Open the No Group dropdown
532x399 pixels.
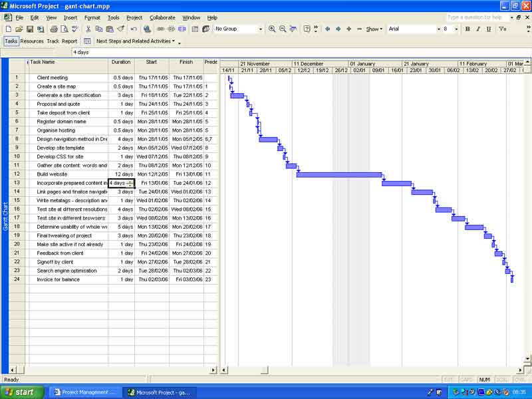point(260,29)
